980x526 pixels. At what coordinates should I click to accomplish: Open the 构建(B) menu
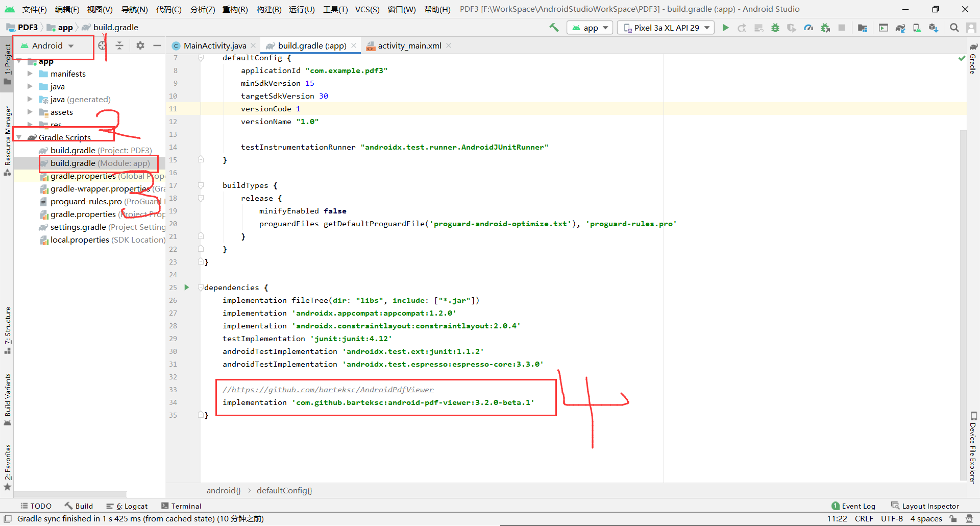pyautogui.click(x=269, y=9)
